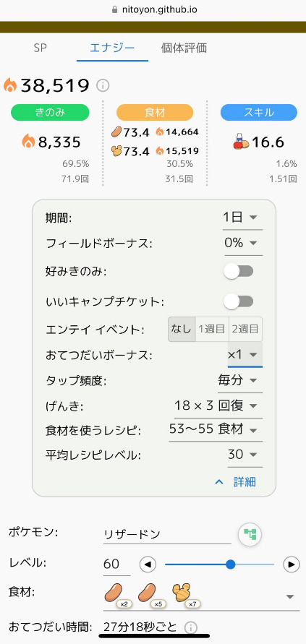306x644 pixels.
Task: Click the increase level right arrow button
Action: 292,564
